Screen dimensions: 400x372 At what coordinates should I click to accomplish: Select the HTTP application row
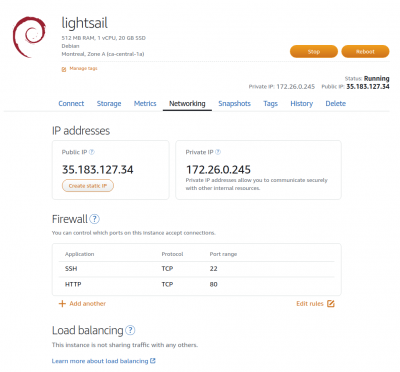click(x=197, y=284)
